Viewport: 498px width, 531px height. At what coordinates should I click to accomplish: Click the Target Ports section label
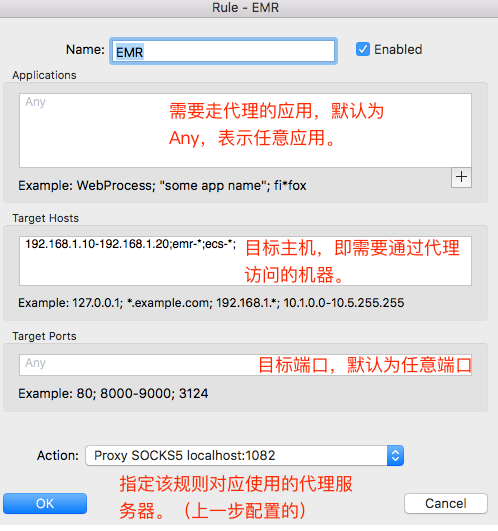point(44,336)
